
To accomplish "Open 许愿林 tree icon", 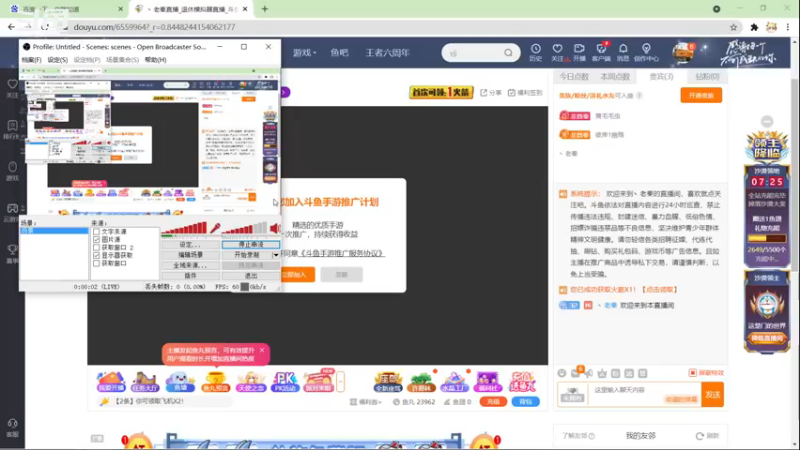I will (x=421, y=382).
